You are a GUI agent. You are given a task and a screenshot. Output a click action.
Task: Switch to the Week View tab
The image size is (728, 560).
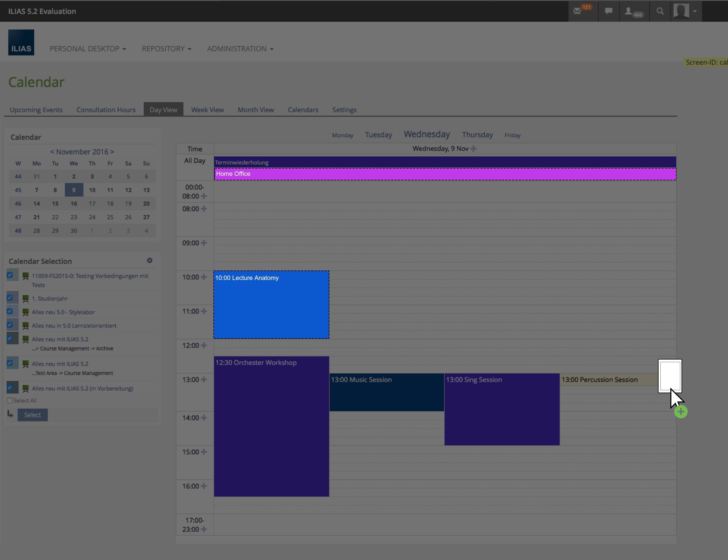pos(207,110)
